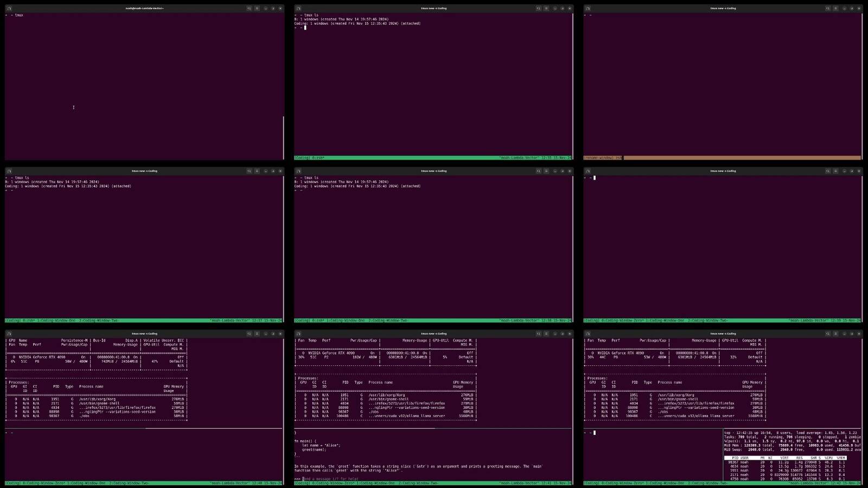Image resolution: width=868 pixels, height=488 pixels.
Task: Minimize the 12:41 ollama terminal window
Action: (554, 334)
